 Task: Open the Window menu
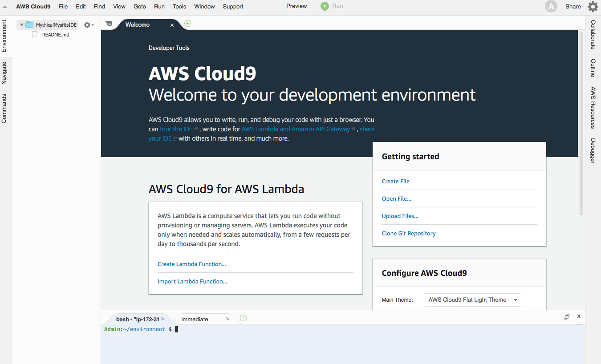[x=205, y=6]
